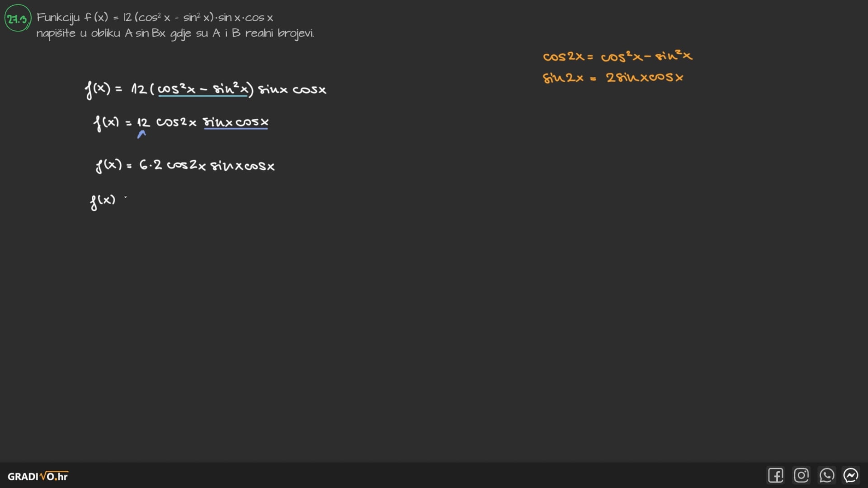Click the orange sin2x identity formula

pos(613,78)
